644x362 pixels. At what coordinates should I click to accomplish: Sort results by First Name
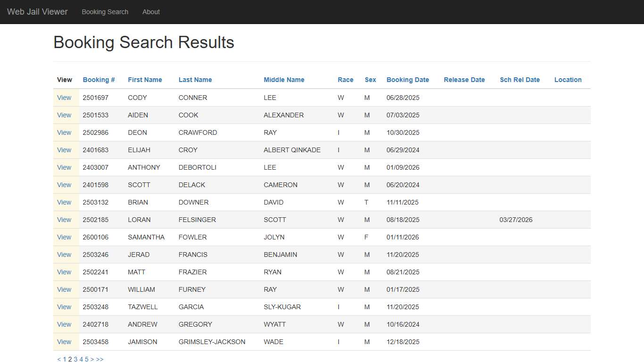[145, 80]
